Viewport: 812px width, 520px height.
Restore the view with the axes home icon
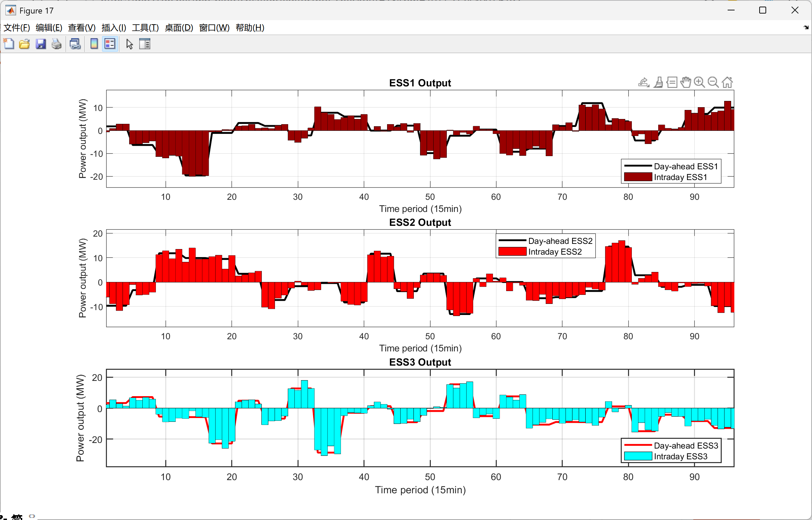click(727, 82)
